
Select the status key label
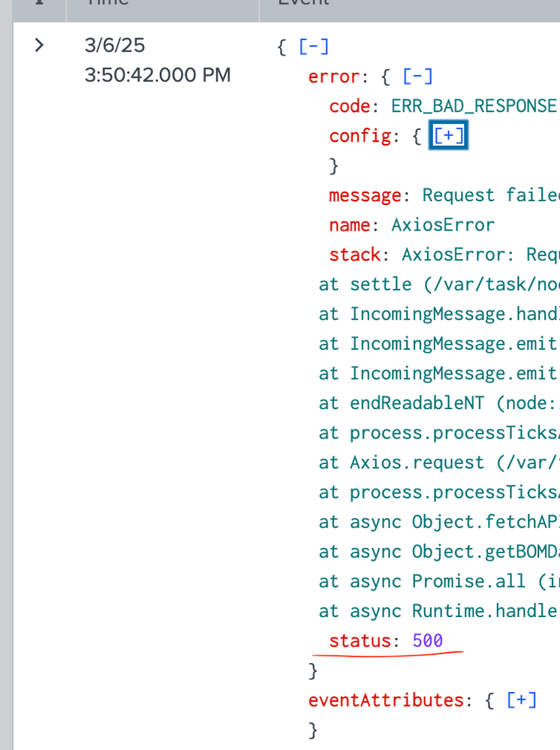point(360,640)
